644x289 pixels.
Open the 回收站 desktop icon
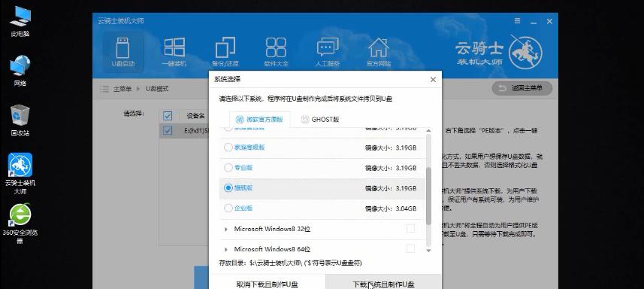pyautogui.click(x=20, y=120)
